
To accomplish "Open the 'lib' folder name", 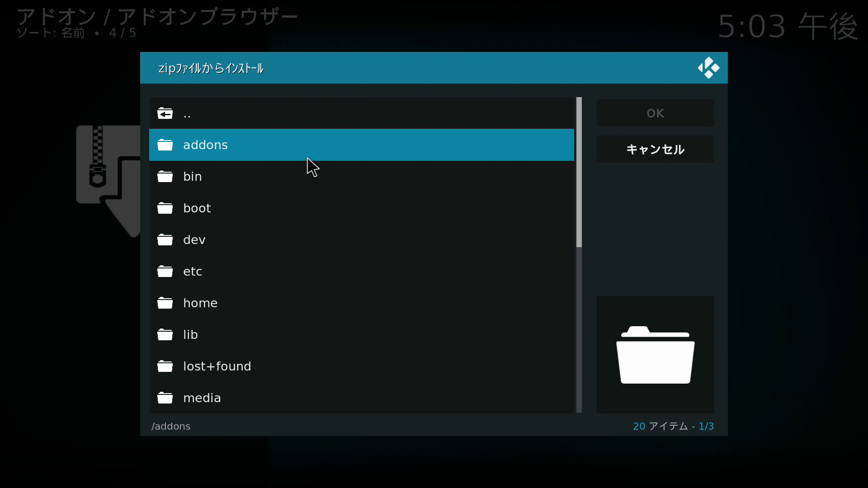I will coord(190,335).
